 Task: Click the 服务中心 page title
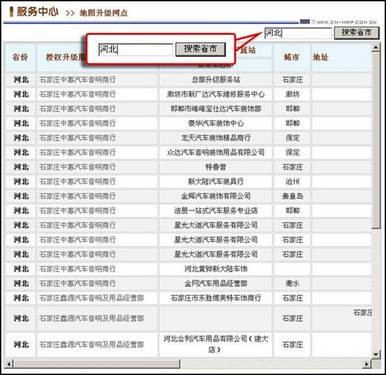pos(37,12)
